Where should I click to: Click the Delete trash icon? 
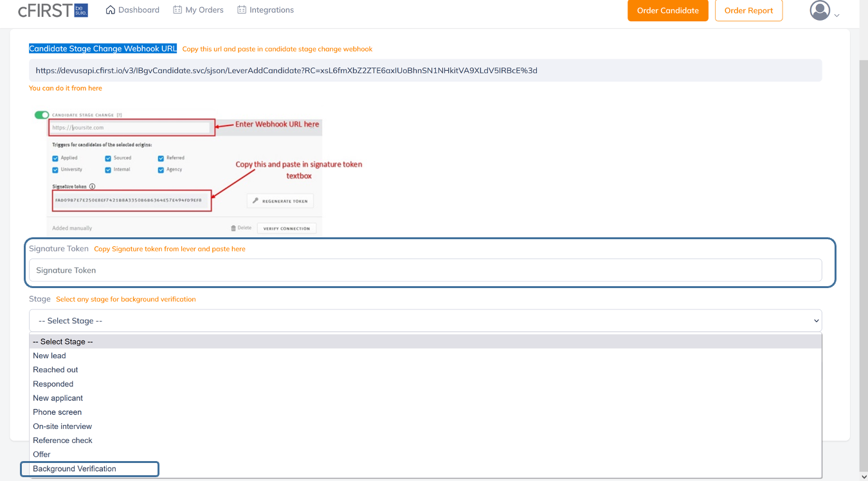coord(233,228)
